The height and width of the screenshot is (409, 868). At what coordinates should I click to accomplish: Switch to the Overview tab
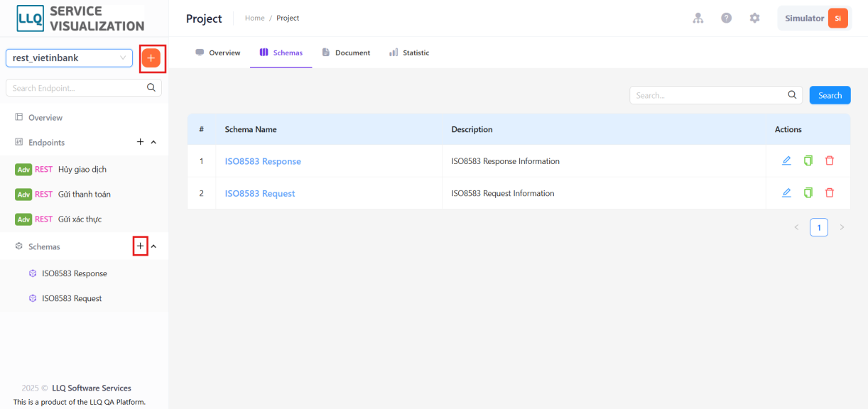point(218,53)
